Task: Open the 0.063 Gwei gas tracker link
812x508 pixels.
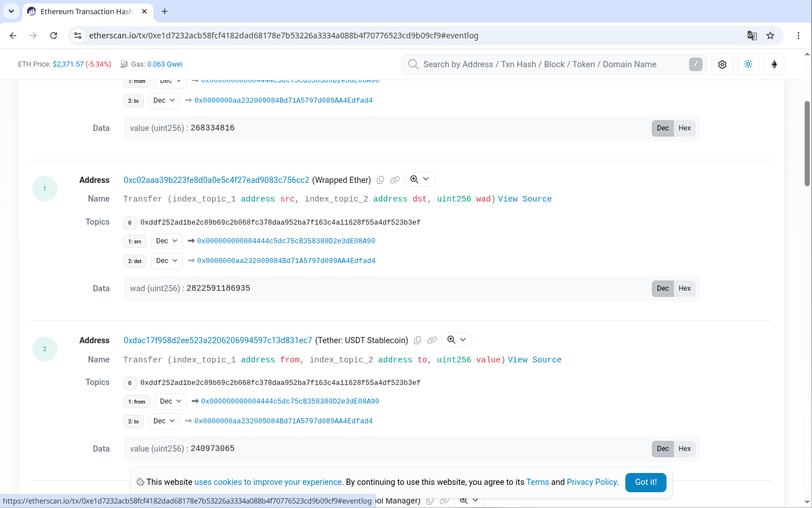Action: [x=165, y=64]
